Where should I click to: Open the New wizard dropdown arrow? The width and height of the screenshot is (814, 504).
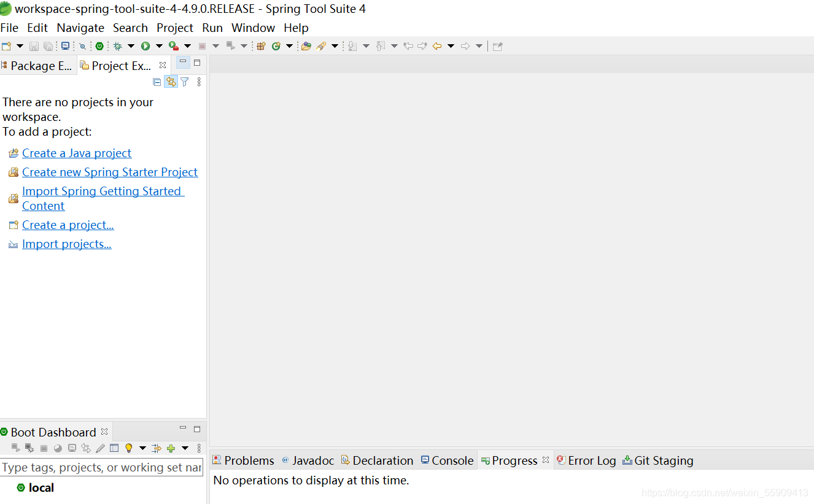click(x=20, y=46)
